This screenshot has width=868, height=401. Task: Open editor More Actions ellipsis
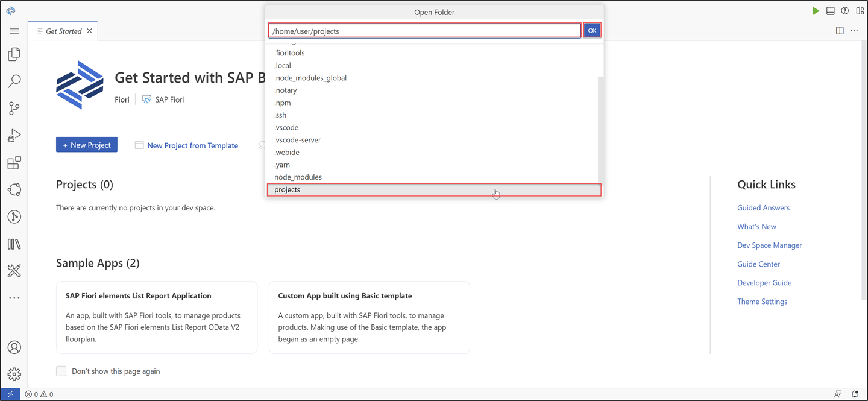point(854,31)
